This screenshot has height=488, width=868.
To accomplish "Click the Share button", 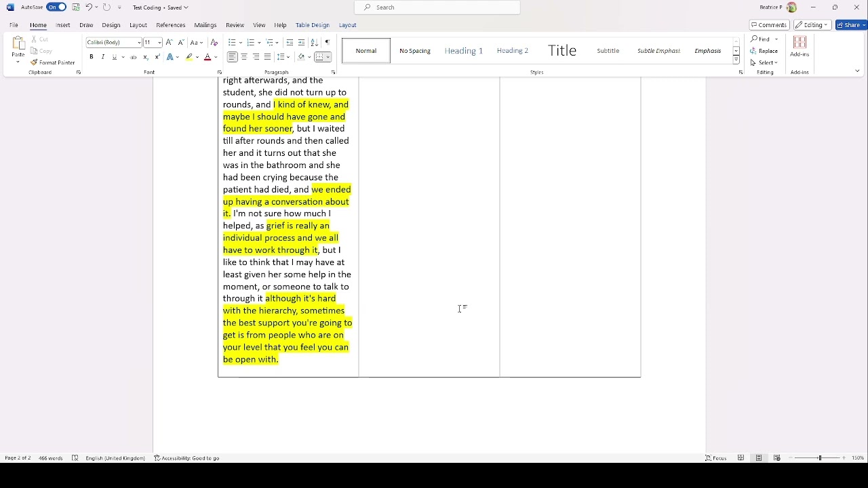I will 851,25.
